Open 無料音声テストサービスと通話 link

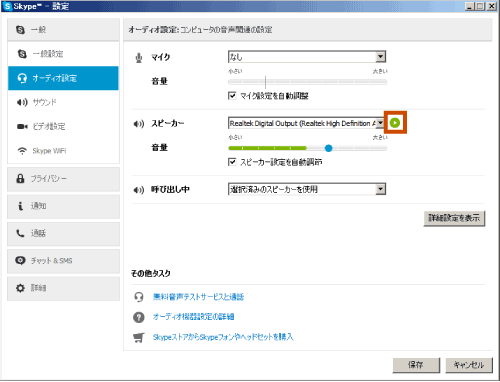(x=198, y=297)
